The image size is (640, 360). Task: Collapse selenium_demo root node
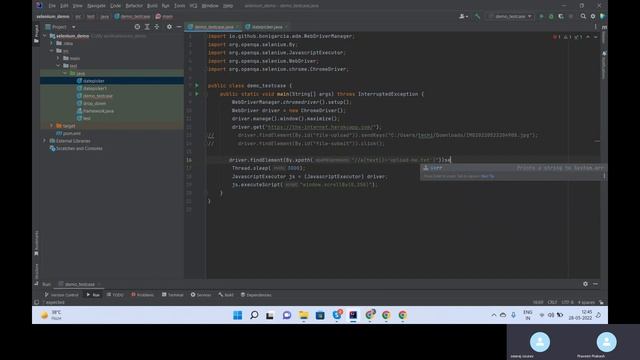pos(45,36)
